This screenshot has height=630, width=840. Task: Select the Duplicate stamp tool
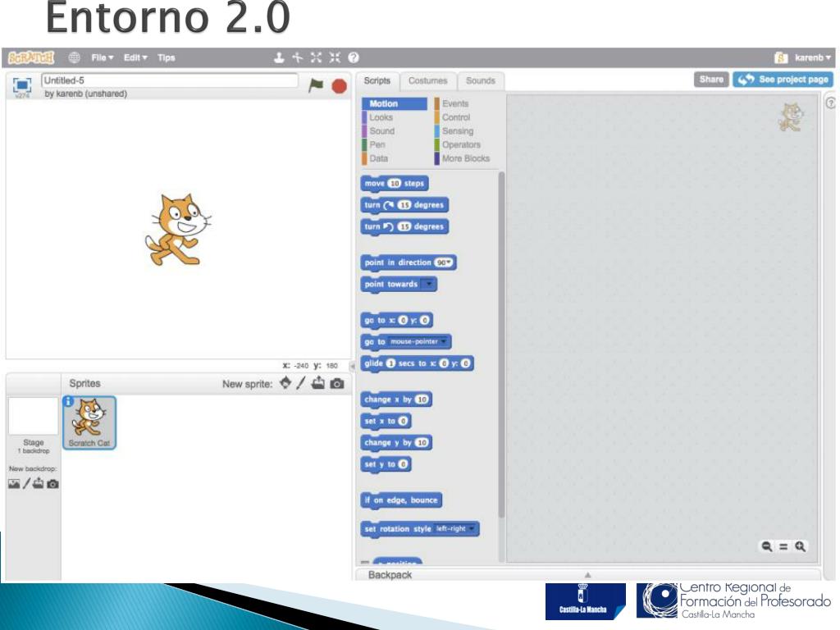click(x=279, y=57)
